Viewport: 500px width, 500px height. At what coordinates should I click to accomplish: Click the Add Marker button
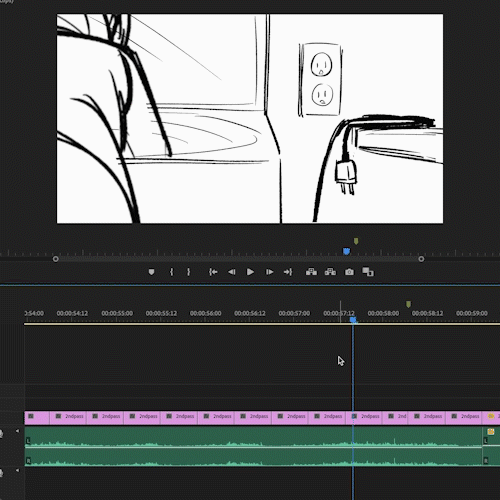pyautogui.click(x=151, y=272)
